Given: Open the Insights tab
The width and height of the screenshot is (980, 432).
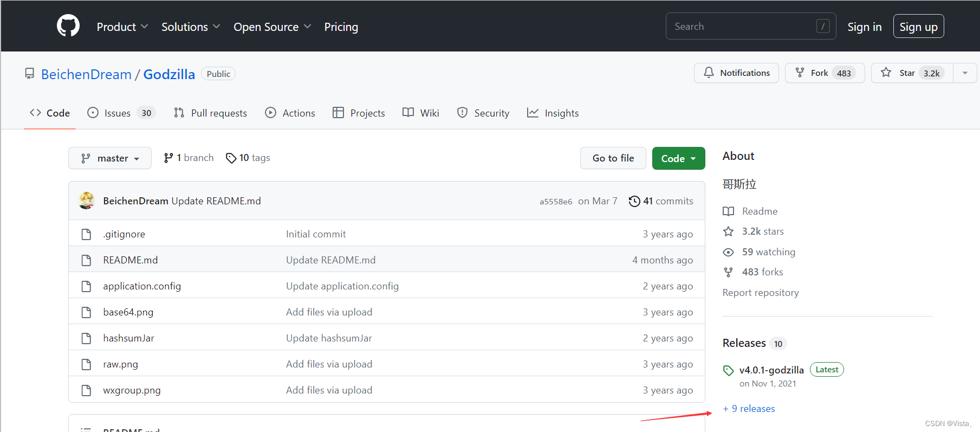Looking at the screenshot, I should (x=553, y=113).
